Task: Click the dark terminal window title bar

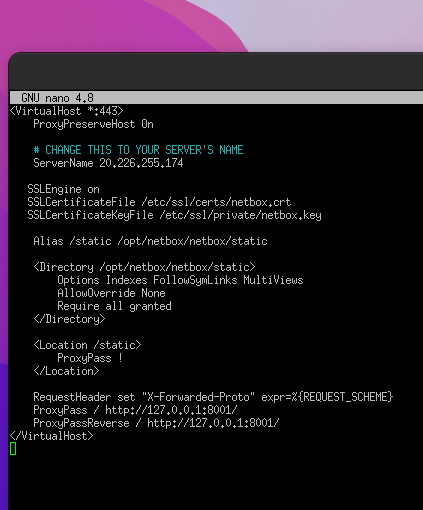Action: tap(216, 71)
